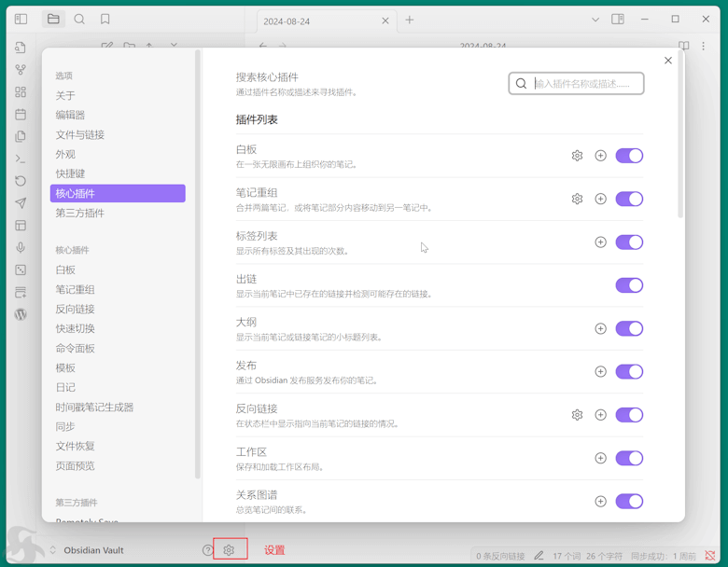Screen dimensions: 728x567
Task: Open settings gear for 笔记重组 plugin
Action: (x=577, y=199)
